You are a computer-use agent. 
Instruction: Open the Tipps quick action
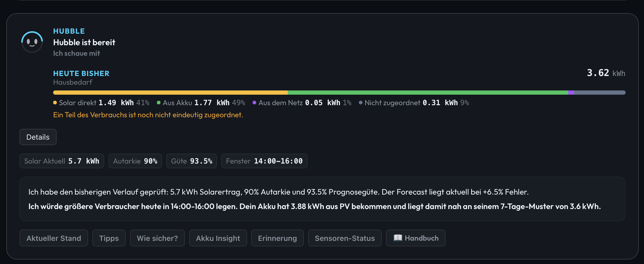109,238
